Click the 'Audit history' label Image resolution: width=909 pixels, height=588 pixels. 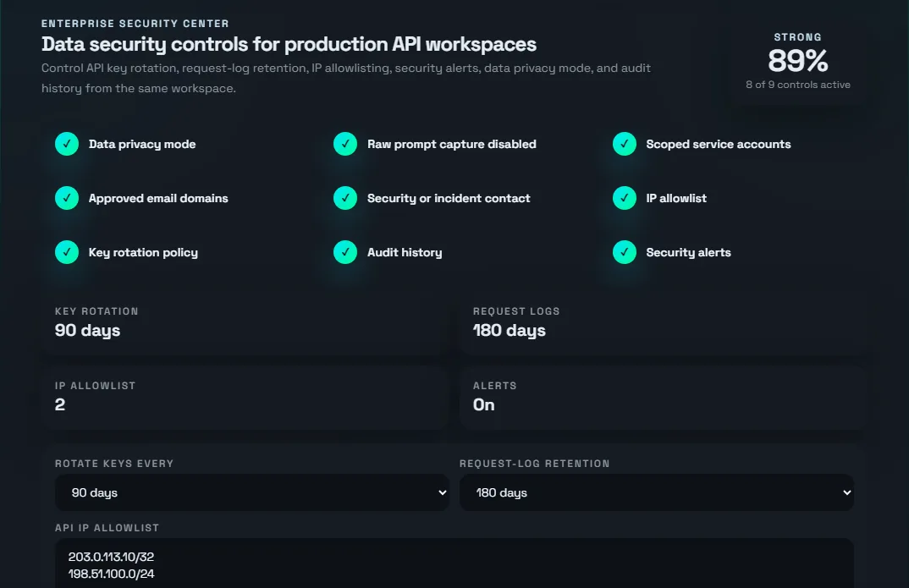pos(405,253)
